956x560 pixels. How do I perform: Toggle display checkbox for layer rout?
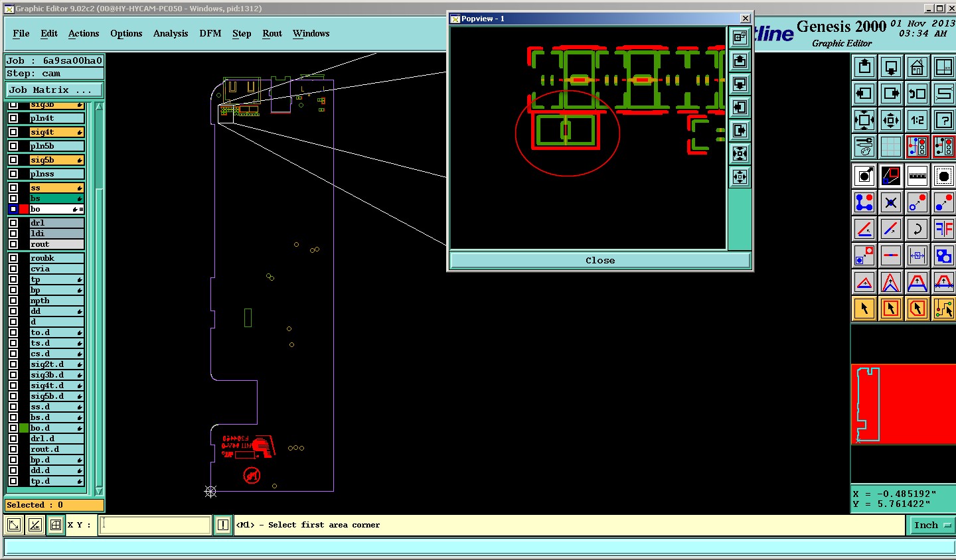(13, 244)
